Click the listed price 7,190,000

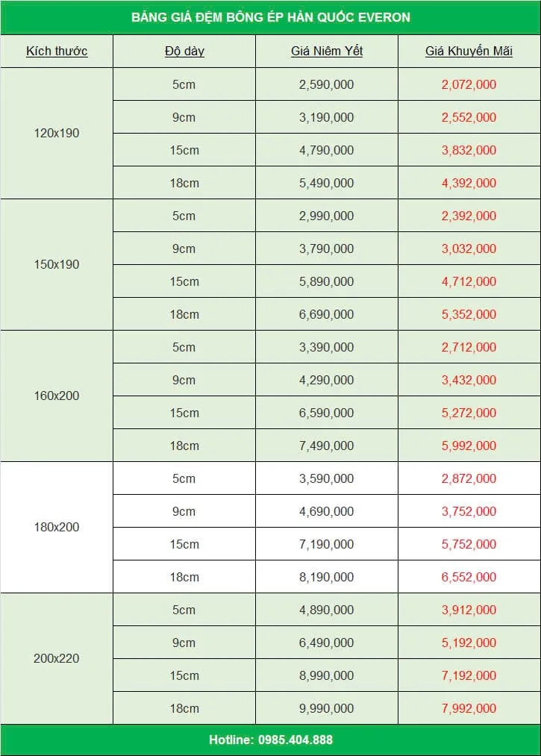click(326, 544)
